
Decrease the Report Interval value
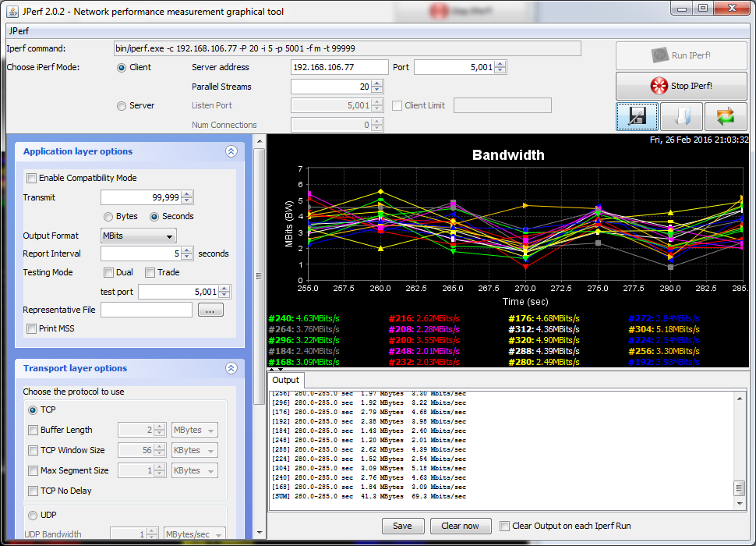coord(187,257)
